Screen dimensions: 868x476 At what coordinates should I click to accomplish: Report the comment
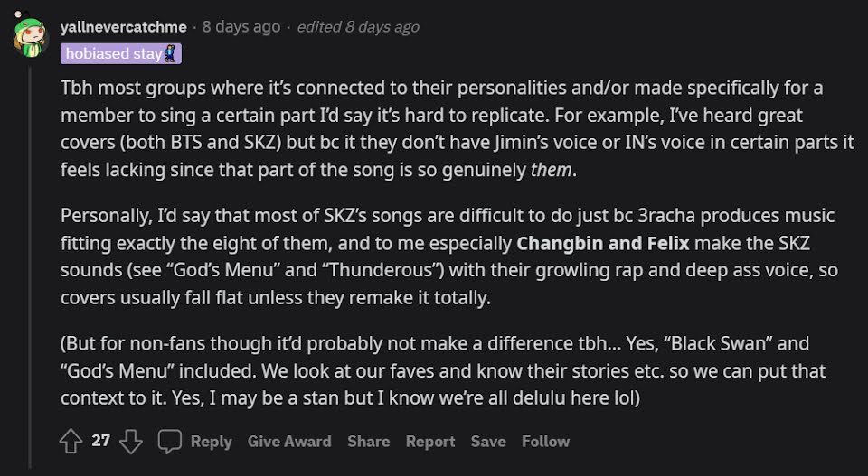click(x=430, y=442)
